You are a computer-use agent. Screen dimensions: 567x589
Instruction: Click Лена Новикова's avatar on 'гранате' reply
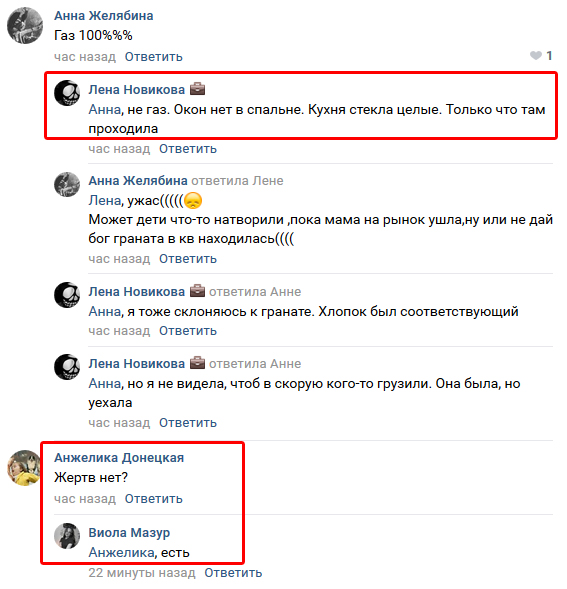tap(67, 295)
